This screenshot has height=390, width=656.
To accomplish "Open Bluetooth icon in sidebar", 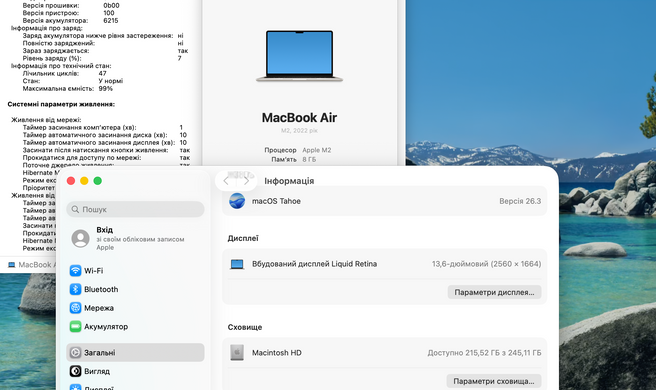I will (75, 289).
